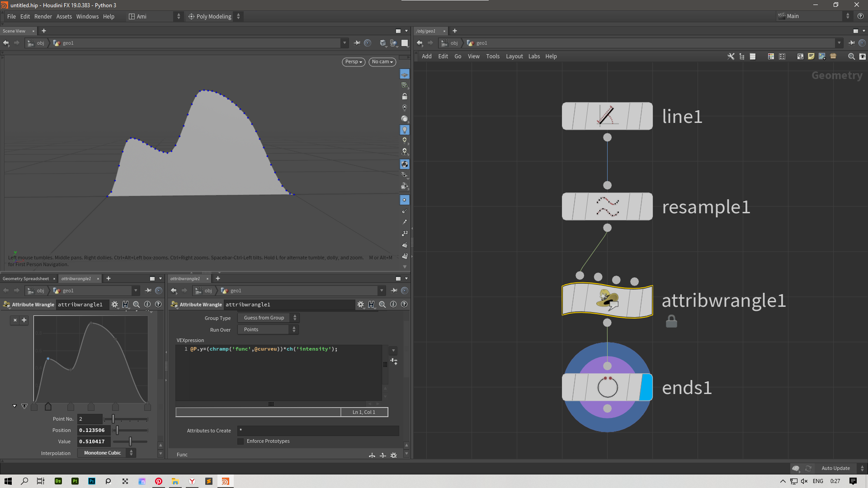Open the Run Over dropdown
The width and height of the screenshot is (868, 488).
click(268, 330)
